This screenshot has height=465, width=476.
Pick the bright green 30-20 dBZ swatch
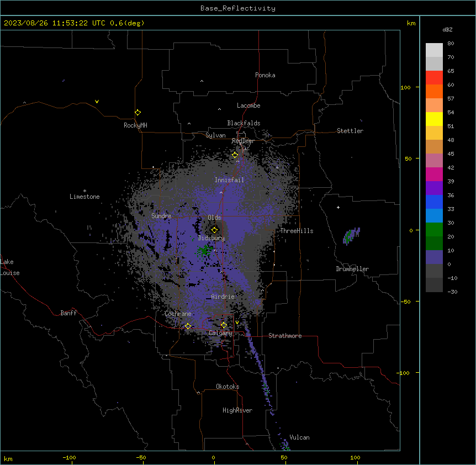tap(434, 230)
